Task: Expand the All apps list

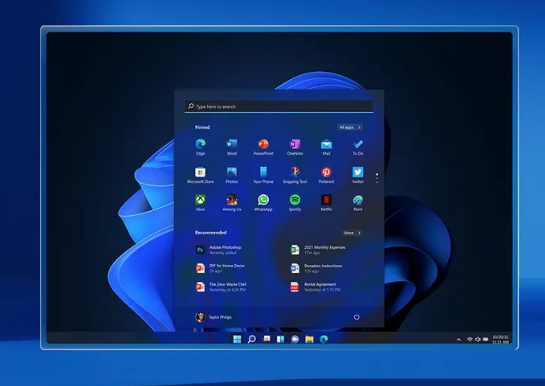Action: pos(350,127)
